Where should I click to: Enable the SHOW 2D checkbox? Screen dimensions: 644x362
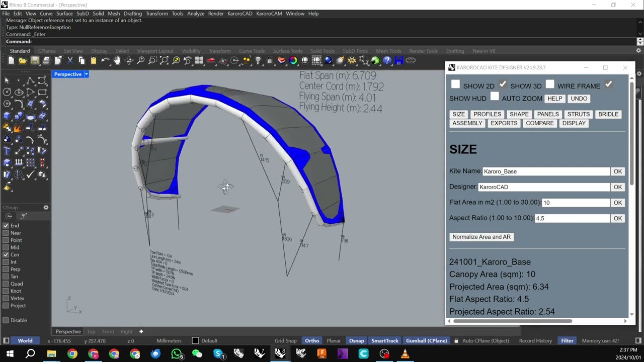click(455, 84)
